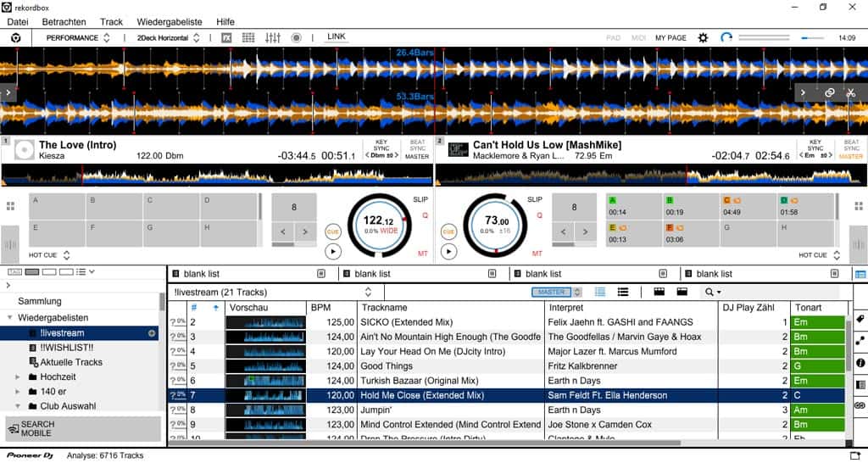Collapse the Club Auswahl folder
This screenshot has height=463, width=868.
point(18,406)
